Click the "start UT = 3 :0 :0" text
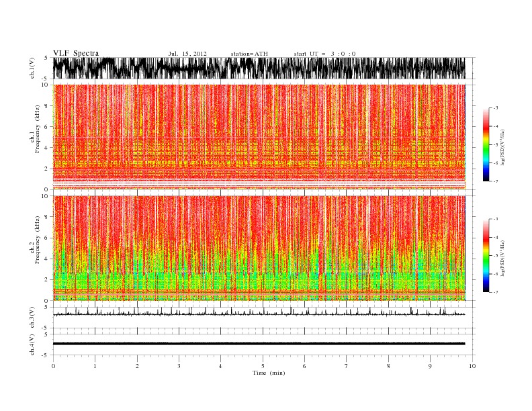This screenshot has width=532, height=411. point(324,54)
